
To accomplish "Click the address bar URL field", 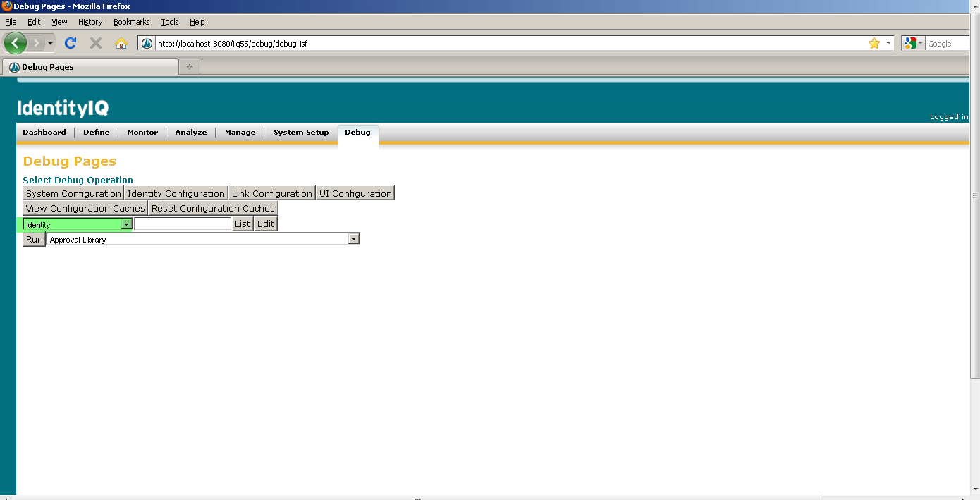I will [510, 44].
